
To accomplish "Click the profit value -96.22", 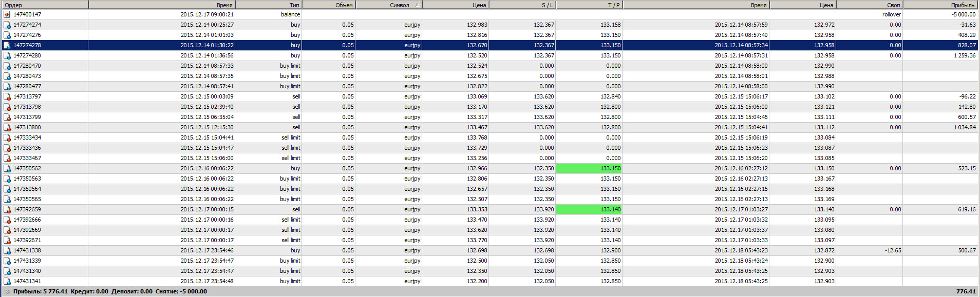I will (967, 96).
